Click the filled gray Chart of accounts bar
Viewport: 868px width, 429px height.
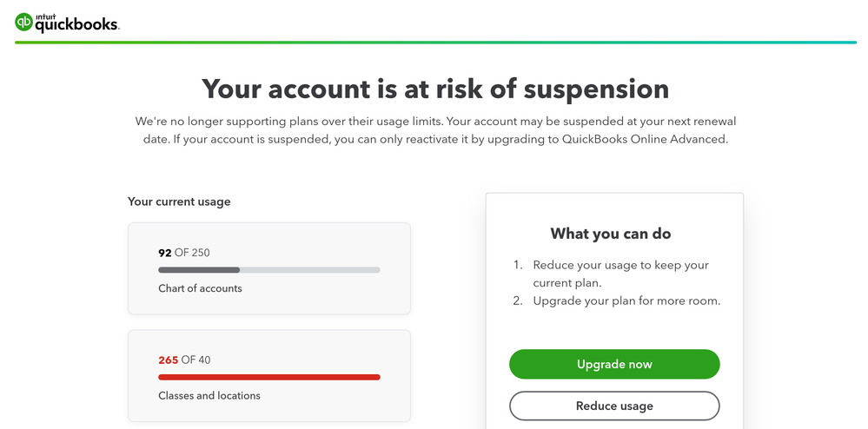[199, 270]
